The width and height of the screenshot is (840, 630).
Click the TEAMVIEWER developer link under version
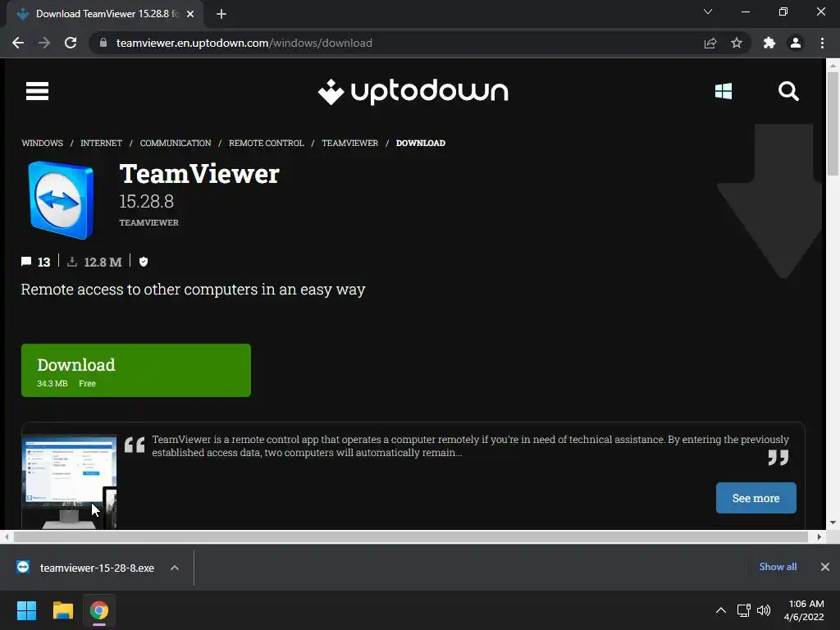click(x=149, y=222)
